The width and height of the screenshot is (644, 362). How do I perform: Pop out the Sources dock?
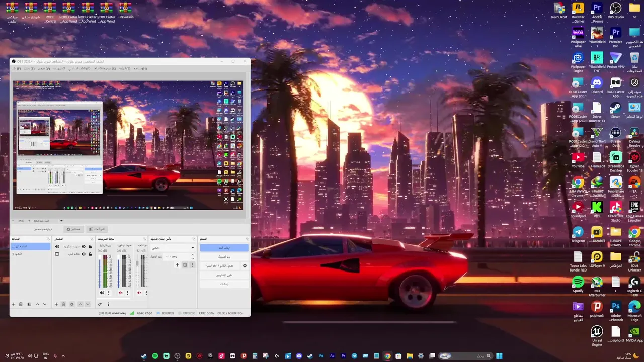(x=92, y=239)
